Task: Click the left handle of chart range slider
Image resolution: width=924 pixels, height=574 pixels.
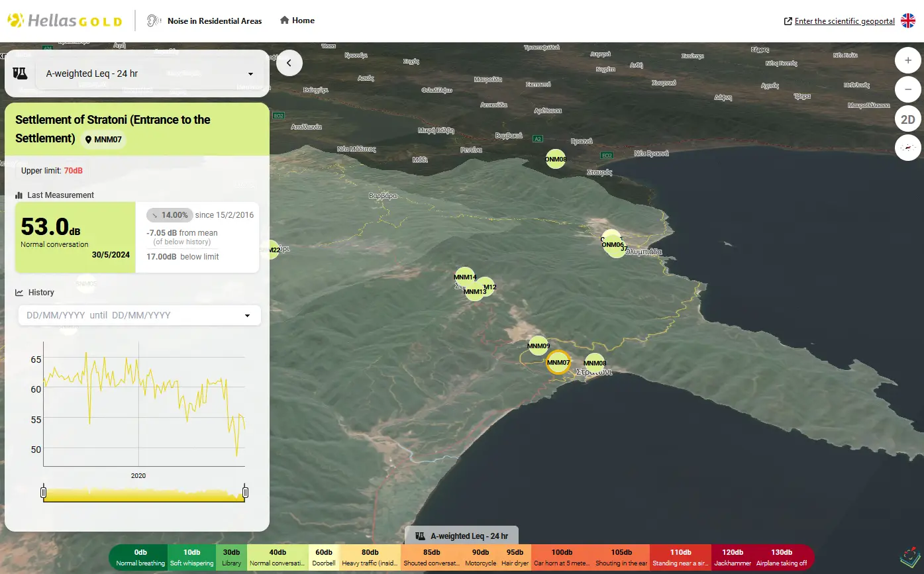Action: click(43, 492)
